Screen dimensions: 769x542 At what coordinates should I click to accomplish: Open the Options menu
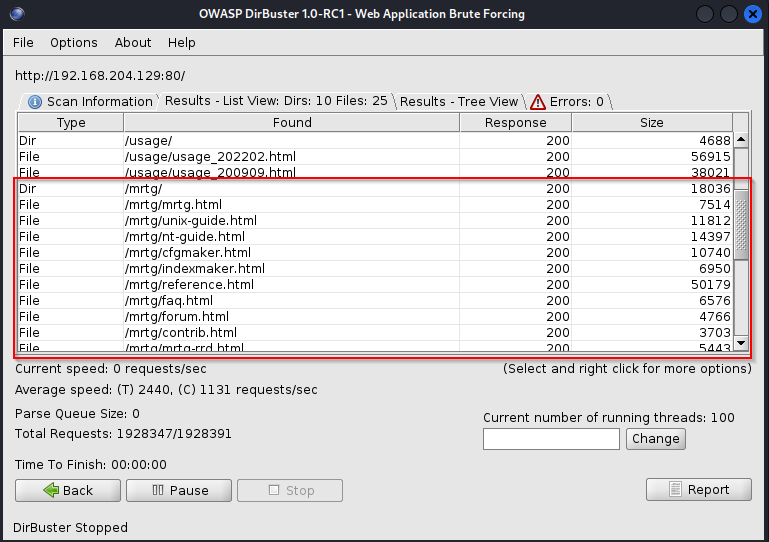coord(74,43)
